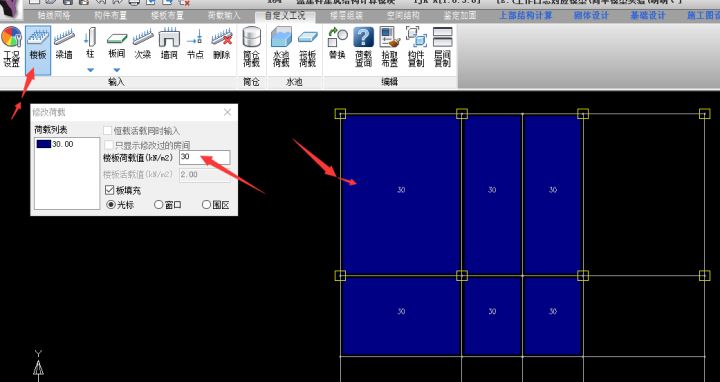Click the dark blue swatch in 荷载列表
The image size is (720, 382).
coord(44,144)
